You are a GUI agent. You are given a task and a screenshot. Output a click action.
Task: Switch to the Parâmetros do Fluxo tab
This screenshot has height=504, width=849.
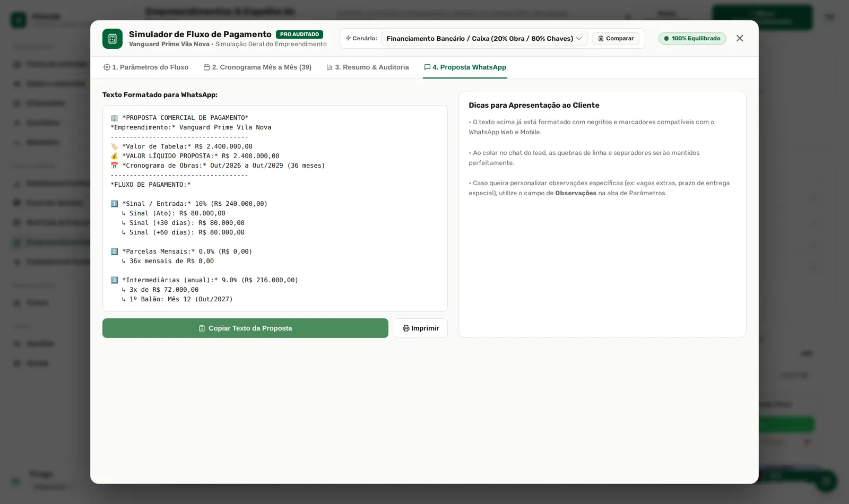pyautogui.click(x=146, y=67)
